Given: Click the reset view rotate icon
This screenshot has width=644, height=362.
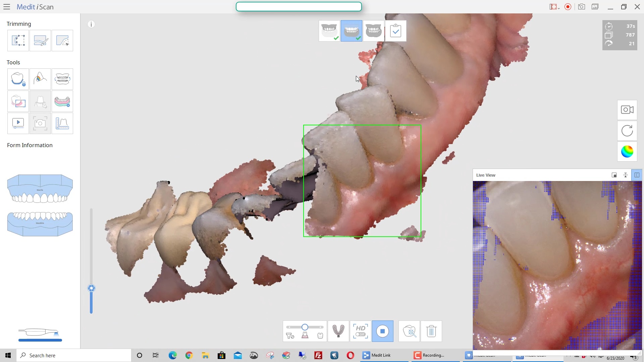Looking at the screenshot, I should pyautogui.click(x=627, y=131).
